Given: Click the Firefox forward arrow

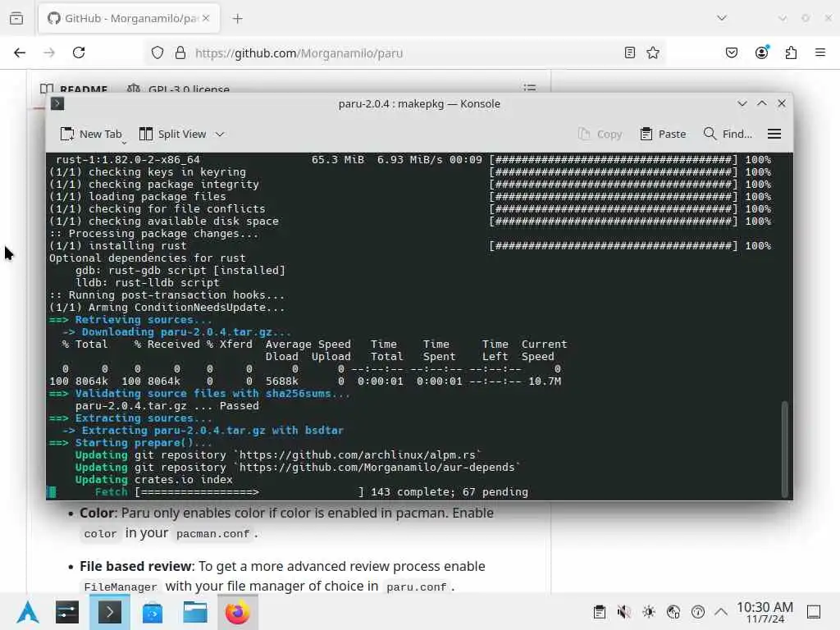Looking at the screenshot, I should coord(49,52).
